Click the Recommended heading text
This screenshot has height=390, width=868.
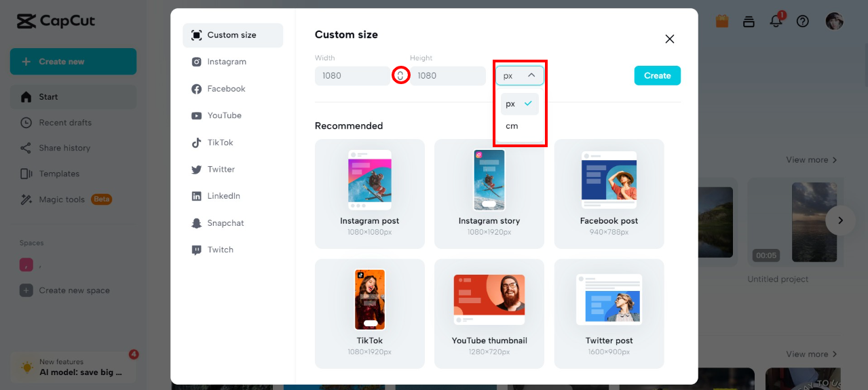[x=349, y=126]
